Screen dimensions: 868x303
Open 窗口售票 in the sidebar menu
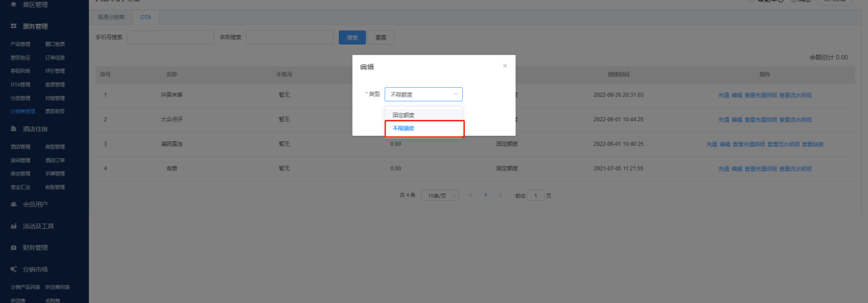point(55,45)
